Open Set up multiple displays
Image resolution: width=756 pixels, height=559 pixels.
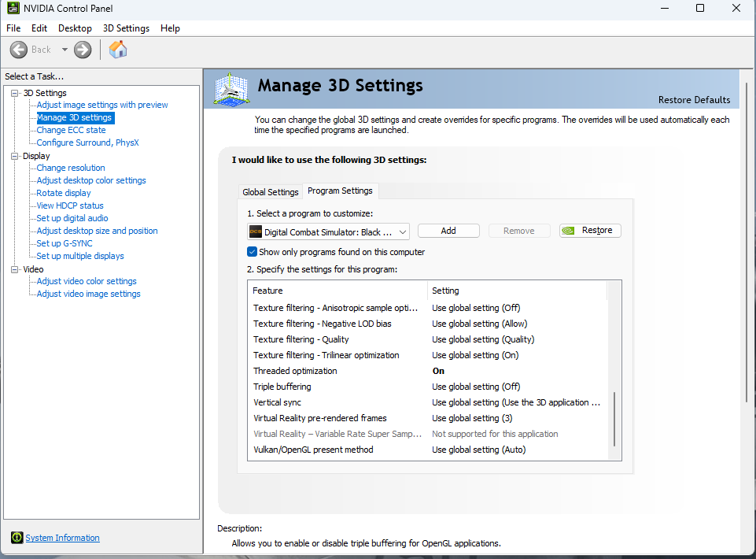(x=80, y=256)
